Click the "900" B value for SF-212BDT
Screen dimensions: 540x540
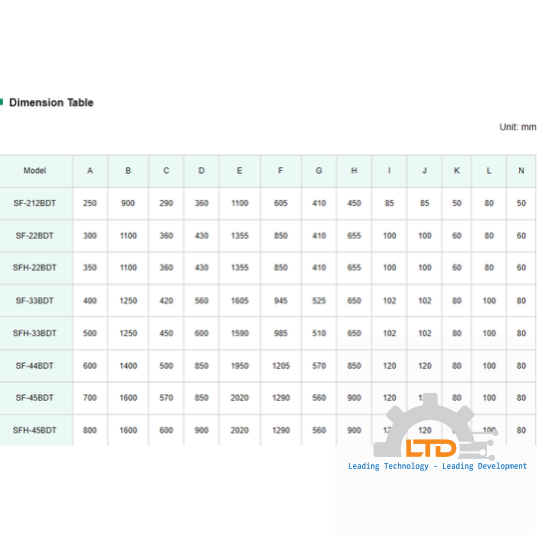click(x=128, y=203)
